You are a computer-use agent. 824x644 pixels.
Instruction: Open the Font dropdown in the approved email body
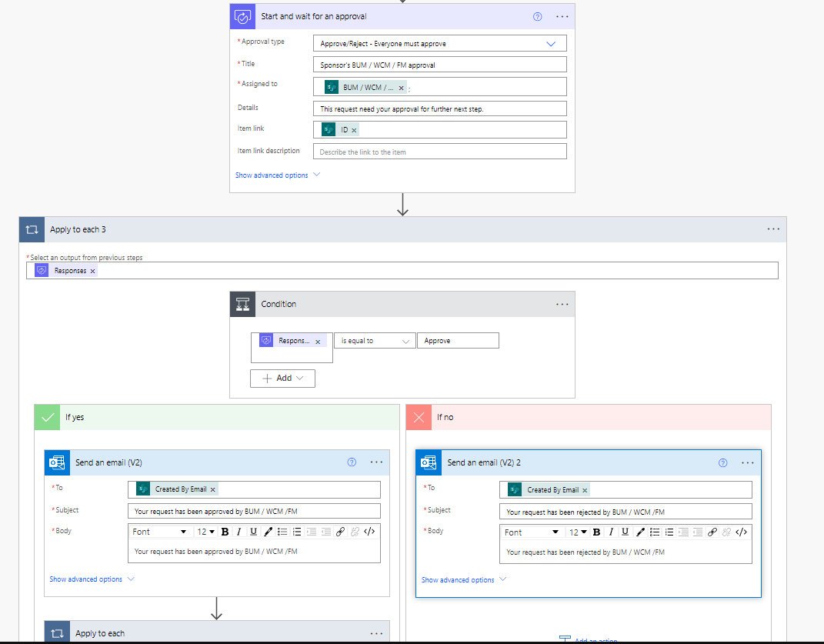159,532
